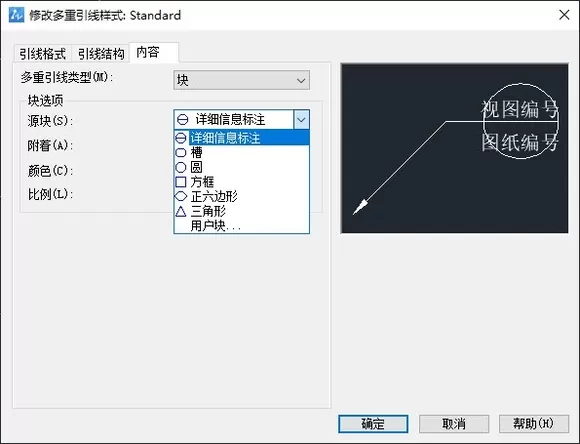Close the 修改多重引线样式 dialog
This screenshot has width=580, height=444.
point(564,15)
